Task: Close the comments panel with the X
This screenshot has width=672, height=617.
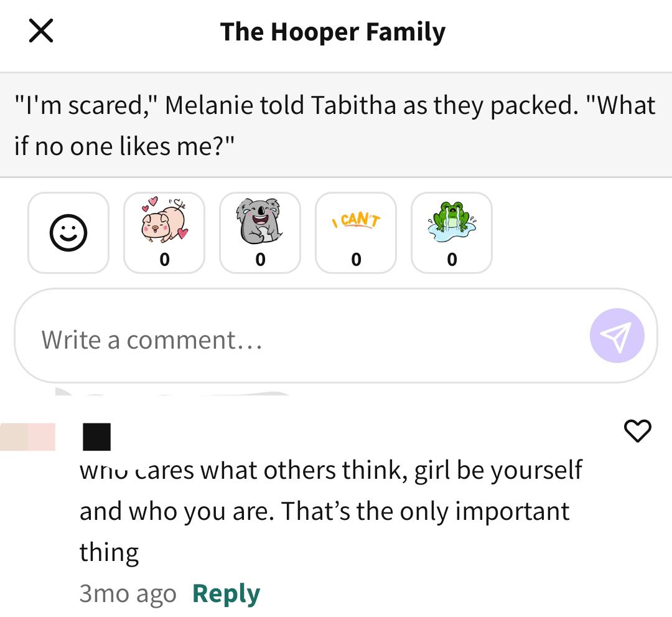Action: (41, 31)
